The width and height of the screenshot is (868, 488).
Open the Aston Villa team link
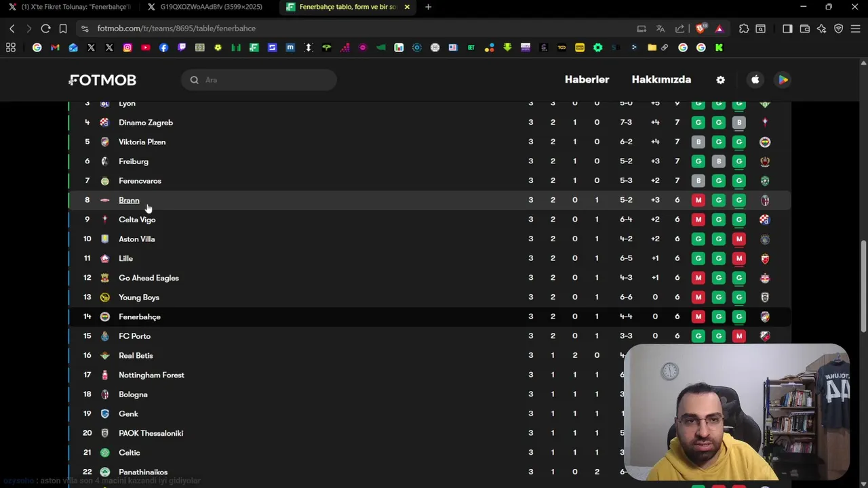137,239
